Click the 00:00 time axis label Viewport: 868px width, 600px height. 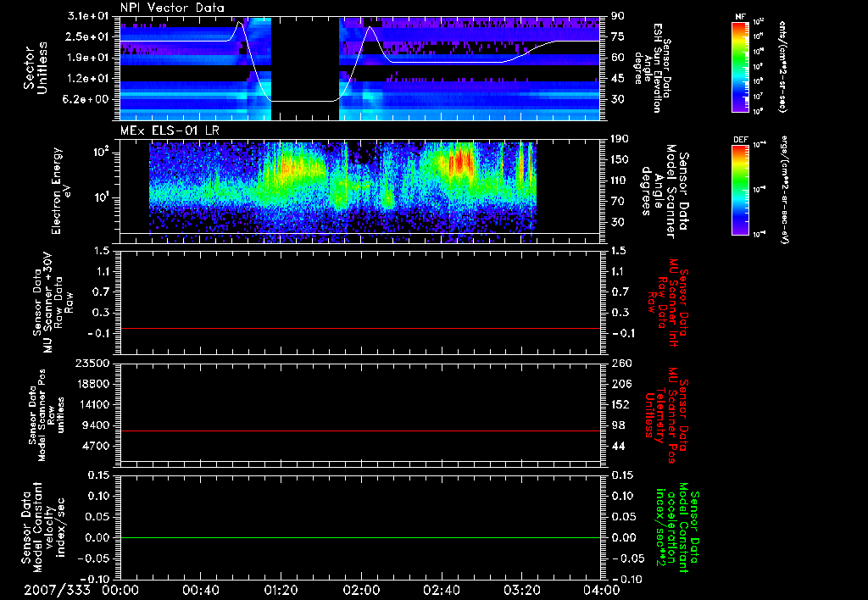pos(120,590)
